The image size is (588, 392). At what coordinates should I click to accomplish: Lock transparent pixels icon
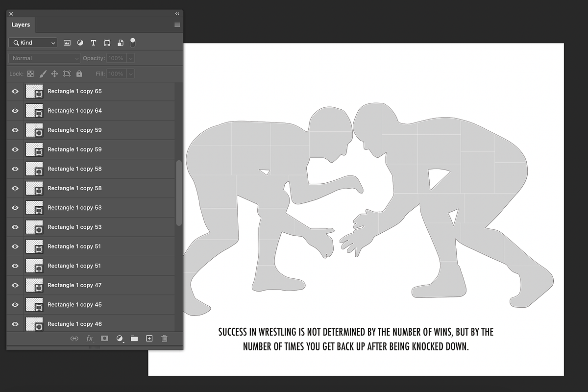pos(30,73)
